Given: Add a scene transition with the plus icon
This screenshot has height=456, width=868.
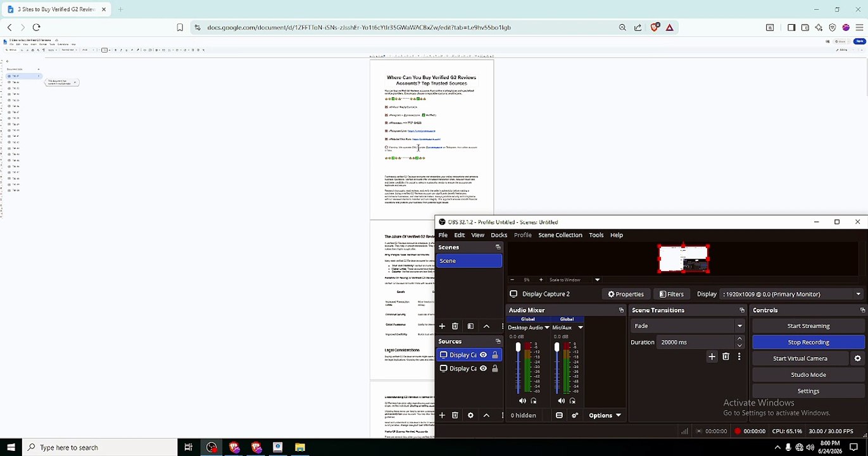Looking at the screenshot, I should [712, 357].
